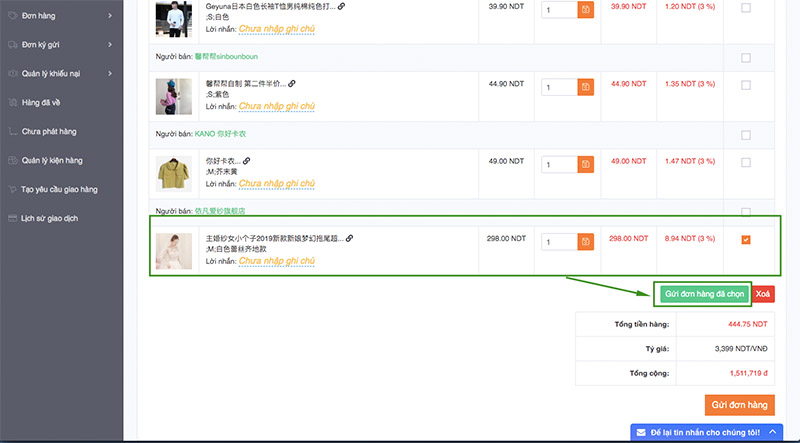Add note for the wedding dress item
Viewport: 800px width, 443px height.
pos(277,261)
